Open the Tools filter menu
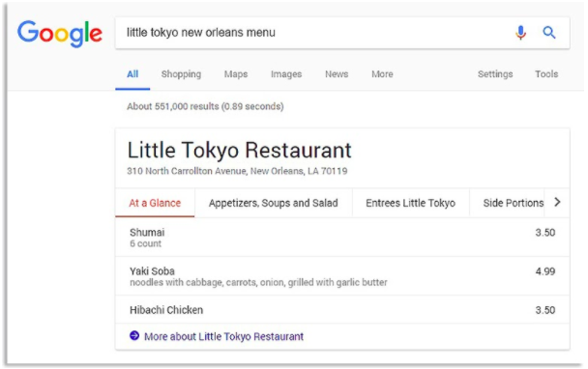The width and height of the screenshot is (588, 369). [546, 74]
